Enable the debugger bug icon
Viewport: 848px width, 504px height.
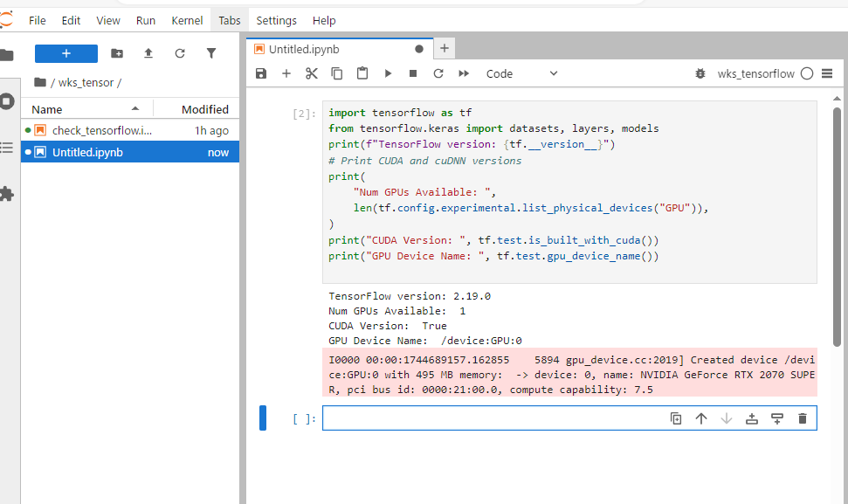700,73
